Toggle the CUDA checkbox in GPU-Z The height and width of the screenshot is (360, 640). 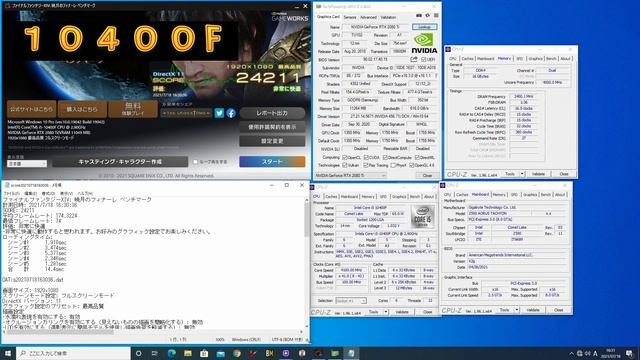[366, 157]
